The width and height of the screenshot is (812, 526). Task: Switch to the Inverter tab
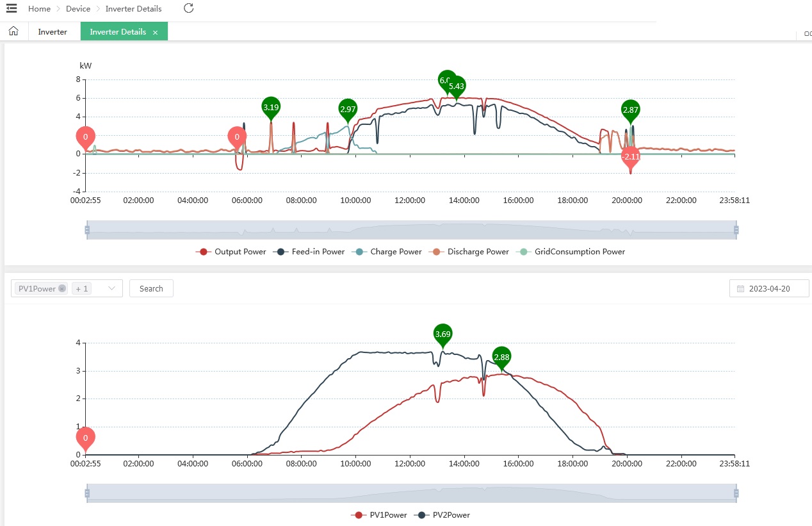[53, 32]
